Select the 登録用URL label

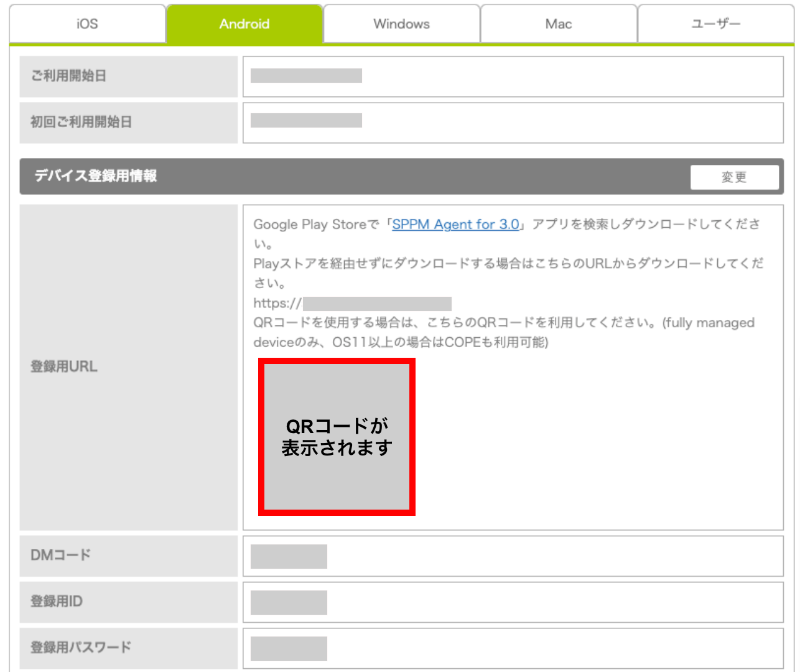pyautogui.click(x=64, y=367)
